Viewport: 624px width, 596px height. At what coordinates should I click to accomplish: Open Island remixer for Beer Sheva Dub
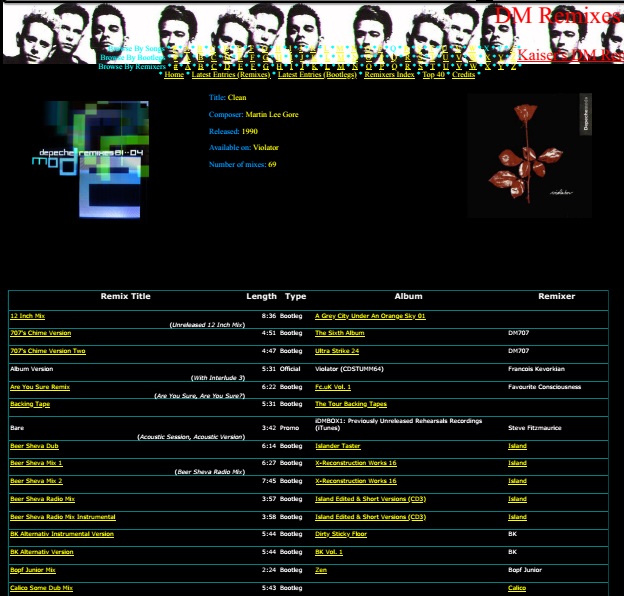(517, 446)
